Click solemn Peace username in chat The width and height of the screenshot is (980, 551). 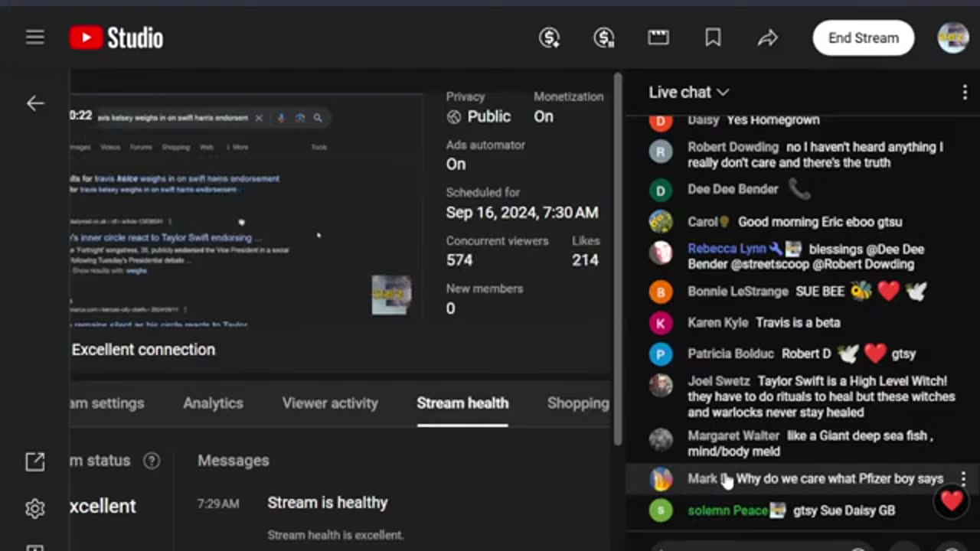[727, 510]
